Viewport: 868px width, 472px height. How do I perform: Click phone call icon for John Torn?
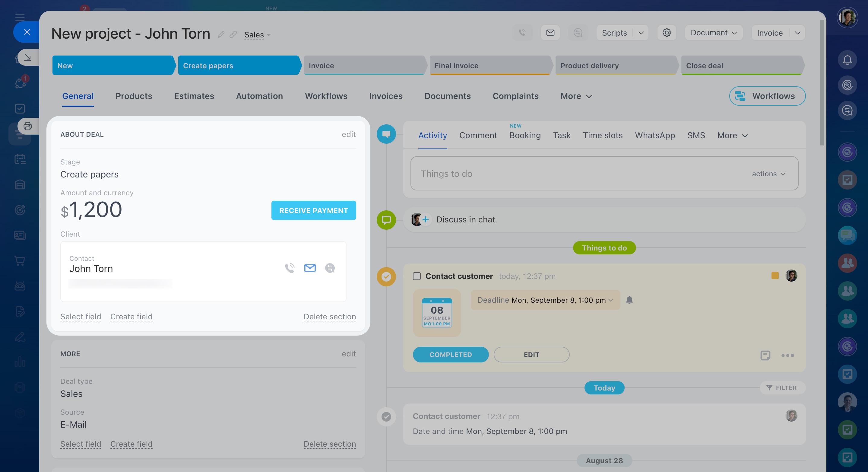[x=290, y=268]
